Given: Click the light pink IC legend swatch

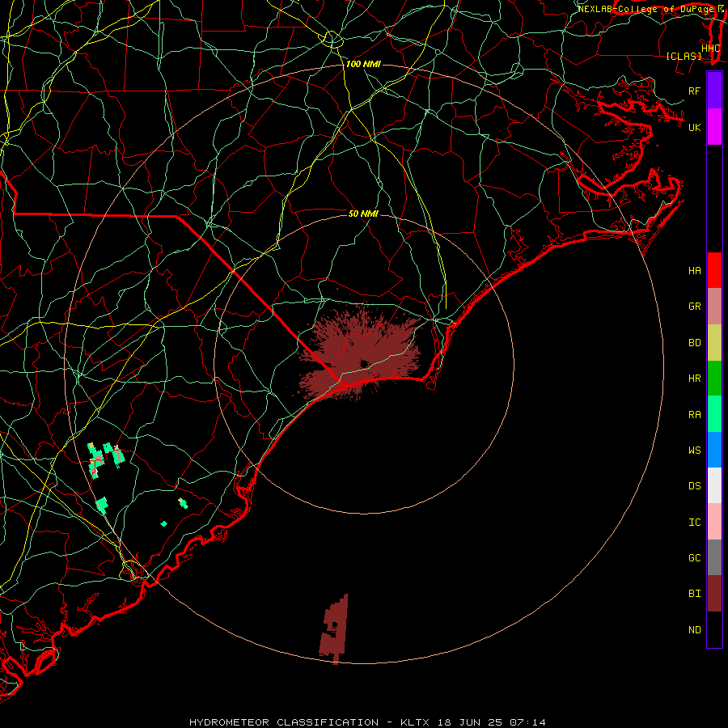Looking at the screenshot, I should [x=714, y=522].
